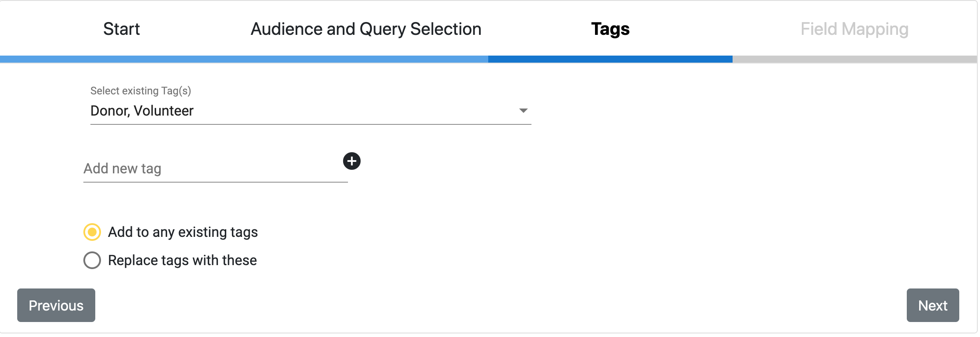This screenshot has height=337, width=980.
Task: Click grey progress segment under Field Mapping
Action: pos(855,59)
